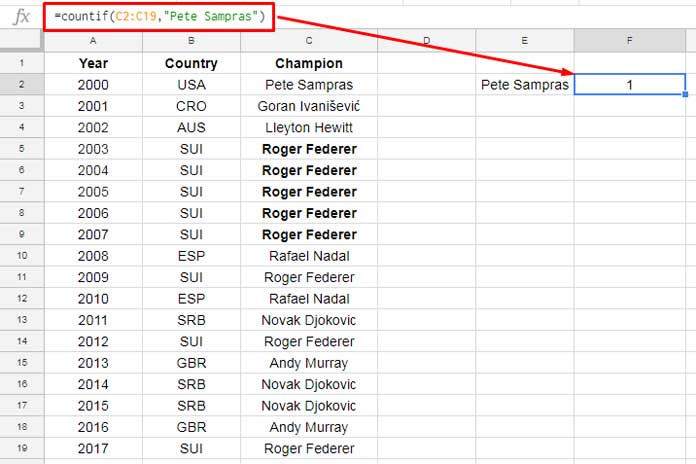Select column E header

[x=525, y=40]
